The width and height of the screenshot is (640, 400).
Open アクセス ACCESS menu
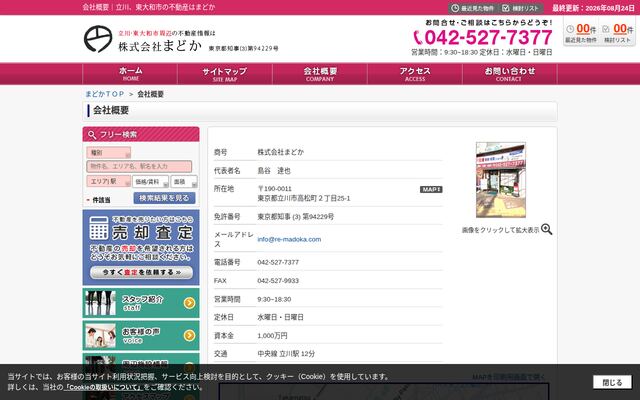click(415, 74)
